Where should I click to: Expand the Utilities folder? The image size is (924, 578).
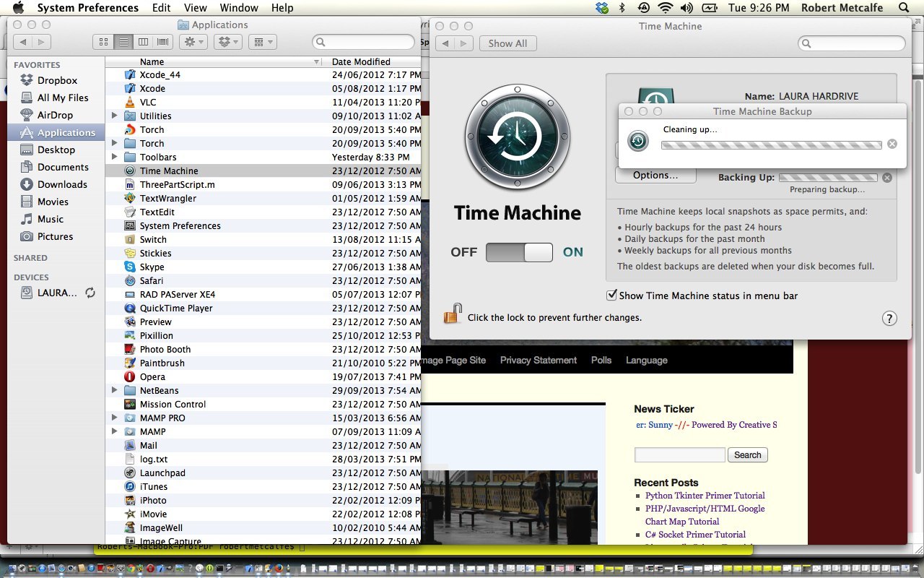(114, 116)
